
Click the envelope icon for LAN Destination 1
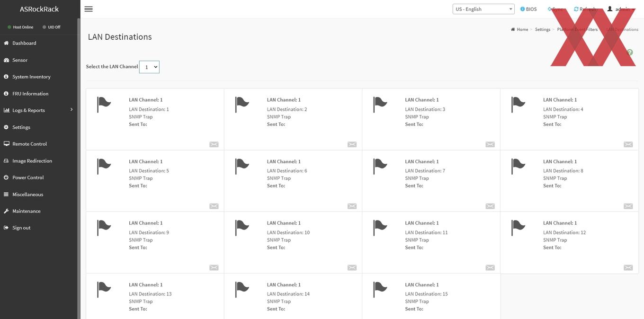(214, 144)
